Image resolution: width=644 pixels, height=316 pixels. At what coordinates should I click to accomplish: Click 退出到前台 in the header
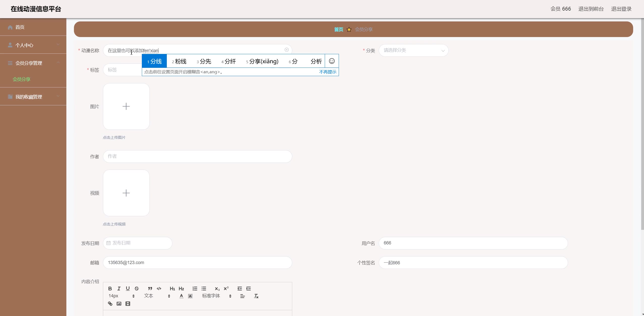coord(591,9)
